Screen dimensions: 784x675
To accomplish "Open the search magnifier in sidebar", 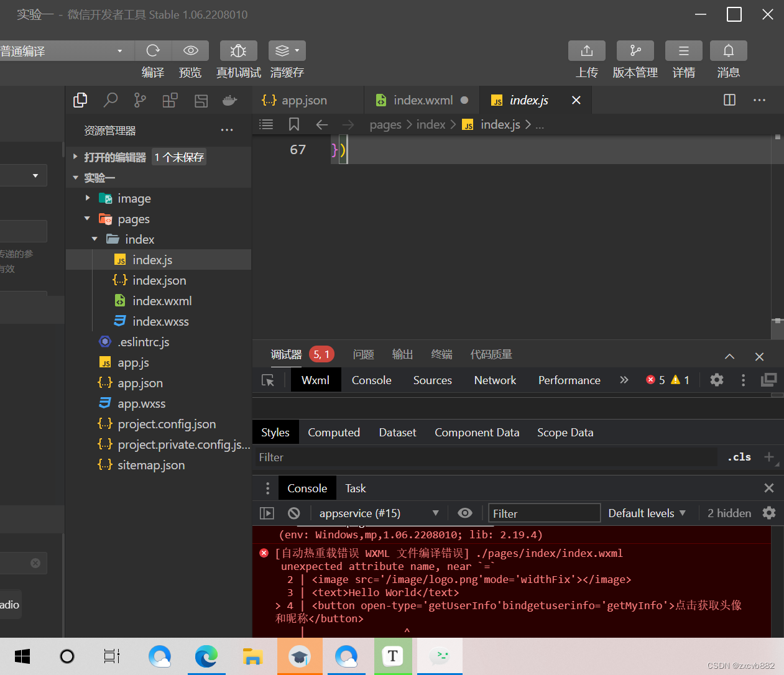I will pyautogui.click(x=111, y=100).
